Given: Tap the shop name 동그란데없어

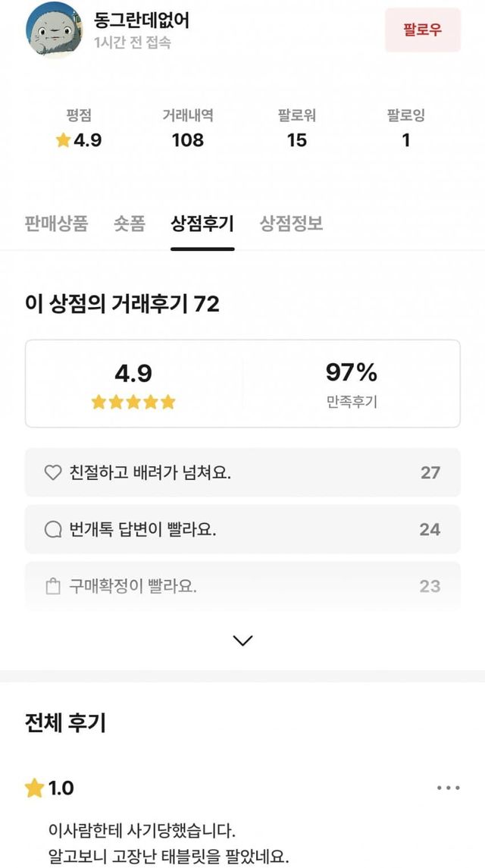Looking at the screenshot, I should coord(142,20).
